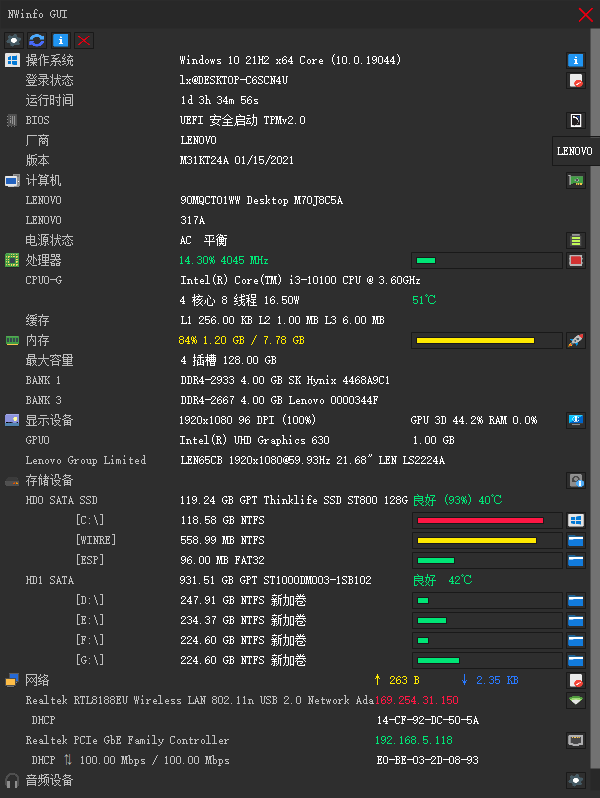Screen dimensions: 600x798
Task: Click Wi-Fi icon of the RTL8188EU adapter
Action: [x=576, y=700]
